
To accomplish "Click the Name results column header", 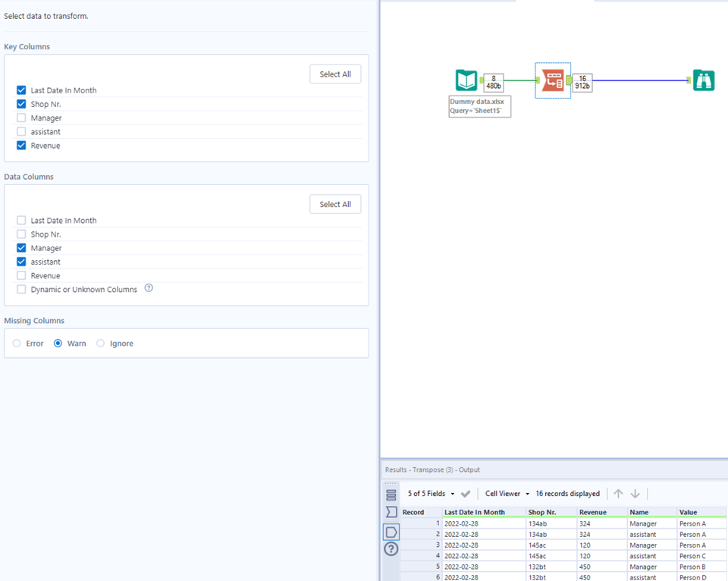I will click(652, 512).
